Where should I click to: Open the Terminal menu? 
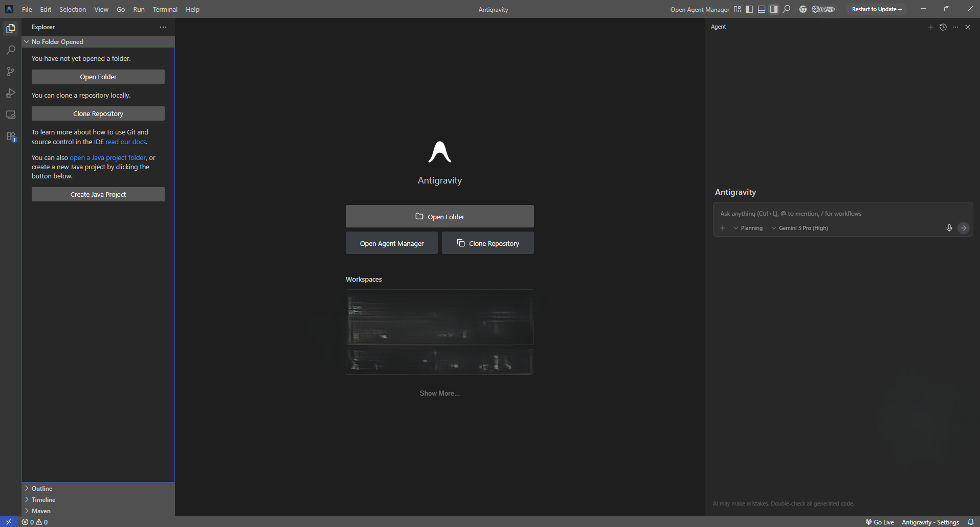point(165,9)
